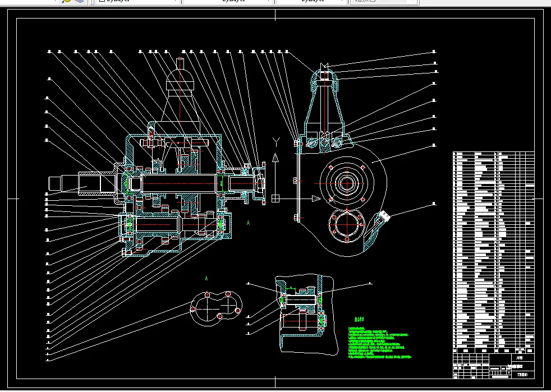The height and width of the screenshot is (392, 551).
Task: Select the green technical notes heading
Action: pos(359,320)
